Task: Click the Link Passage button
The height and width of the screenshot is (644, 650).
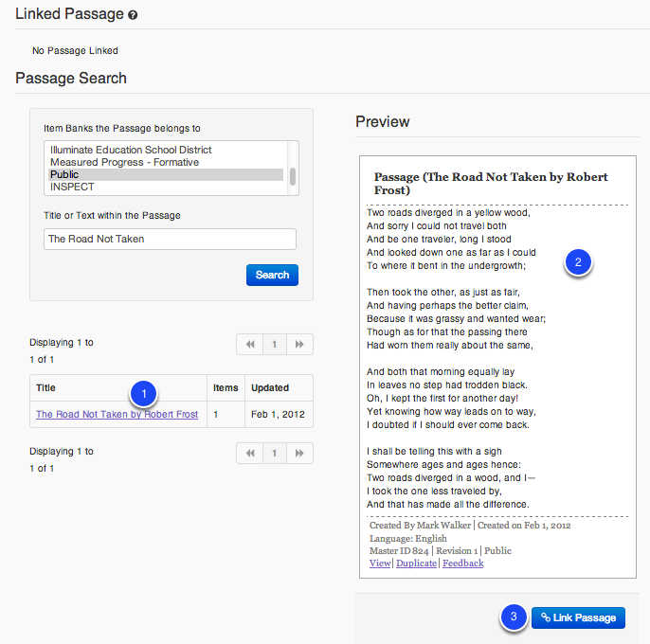Action: 578,617
